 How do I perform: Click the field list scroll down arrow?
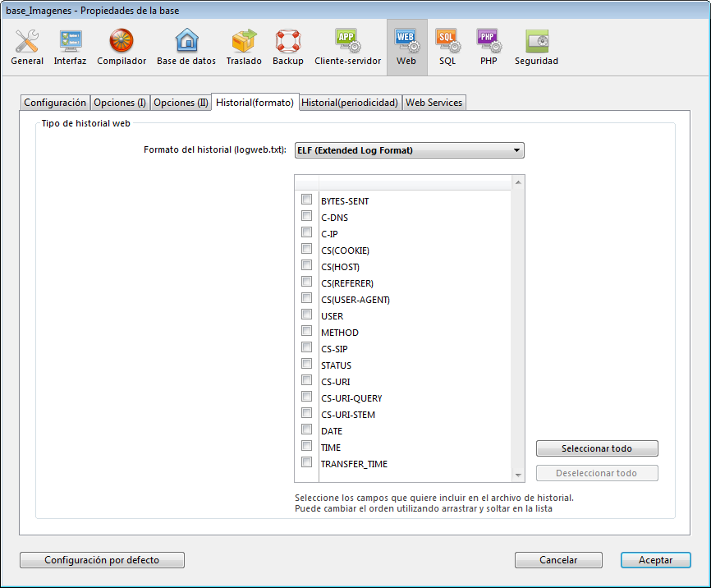[518, 475]
